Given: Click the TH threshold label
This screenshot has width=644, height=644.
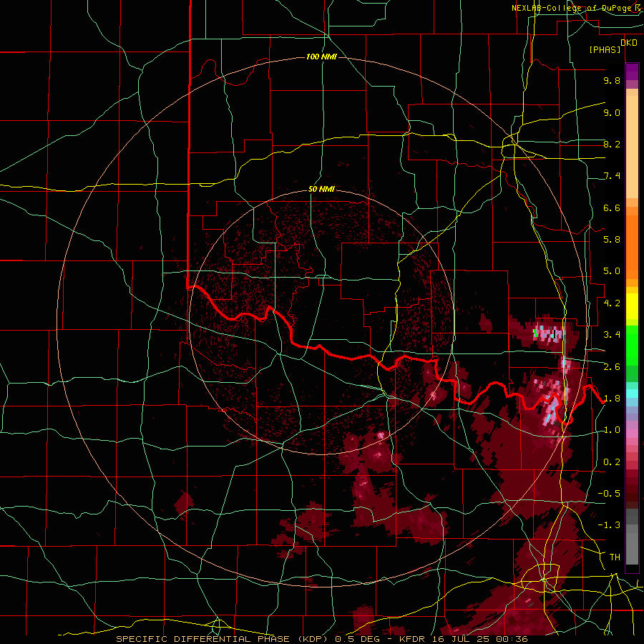Looking at the screenshot, I should pyautogui.click(x=615, y=557).
